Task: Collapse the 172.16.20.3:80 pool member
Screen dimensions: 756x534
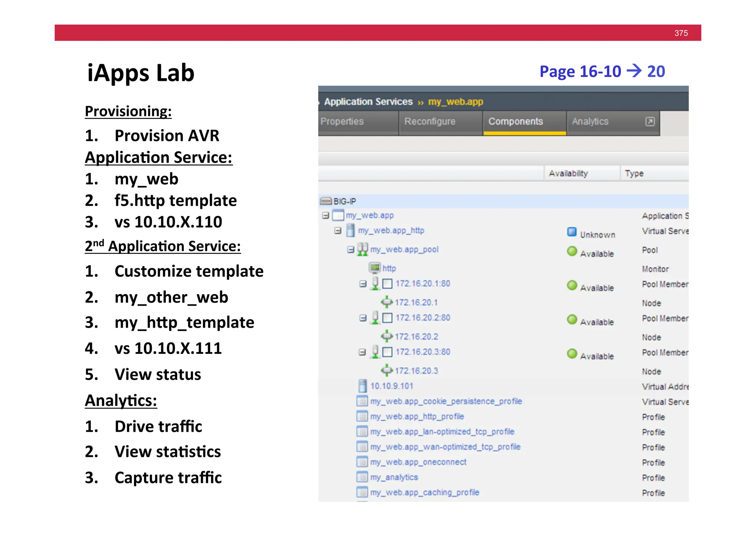Action: [x=362, y=352]
